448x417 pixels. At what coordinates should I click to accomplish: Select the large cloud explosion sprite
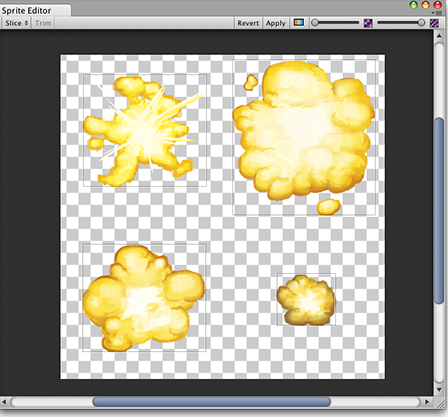[304, 137]
